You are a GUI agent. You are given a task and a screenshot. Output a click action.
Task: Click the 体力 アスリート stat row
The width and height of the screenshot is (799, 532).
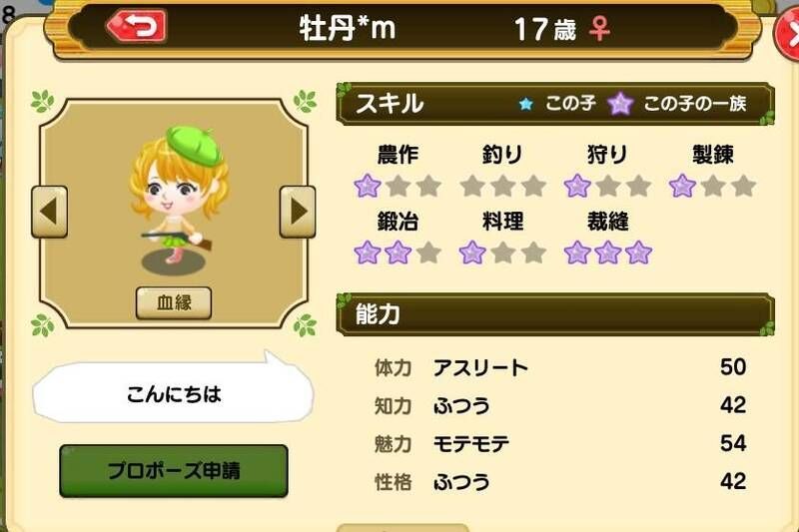click(559, 367)
